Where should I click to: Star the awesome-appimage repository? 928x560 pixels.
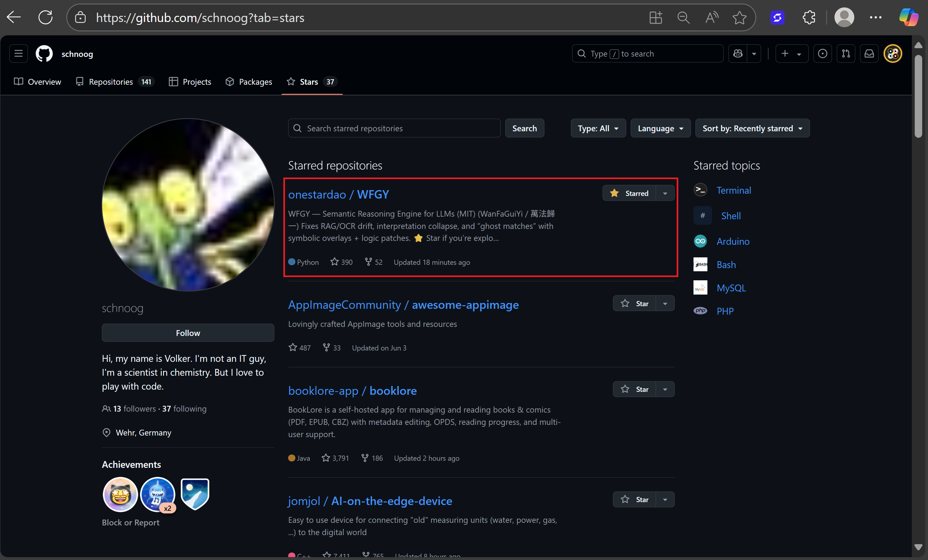click(635, 303)
